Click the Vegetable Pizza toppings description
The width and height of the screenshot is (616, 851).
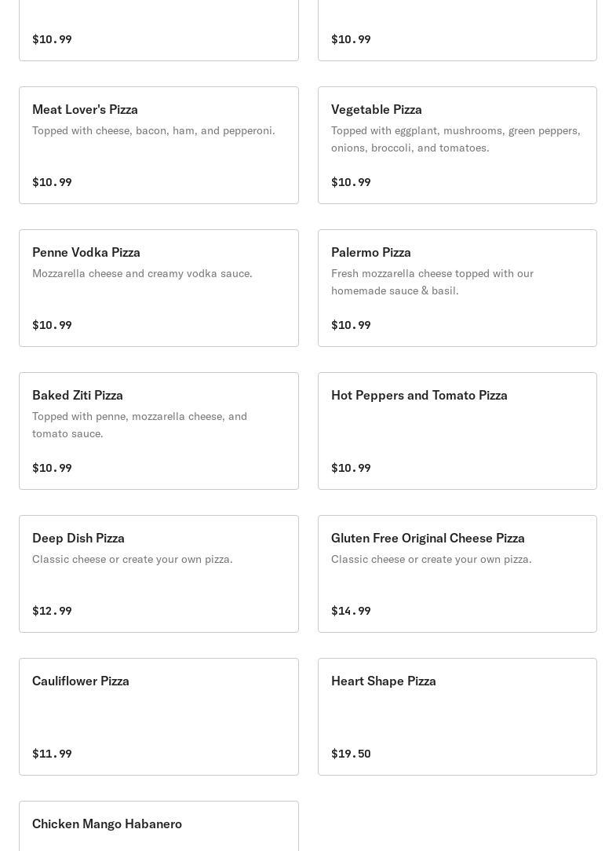[x=455, y=139]
